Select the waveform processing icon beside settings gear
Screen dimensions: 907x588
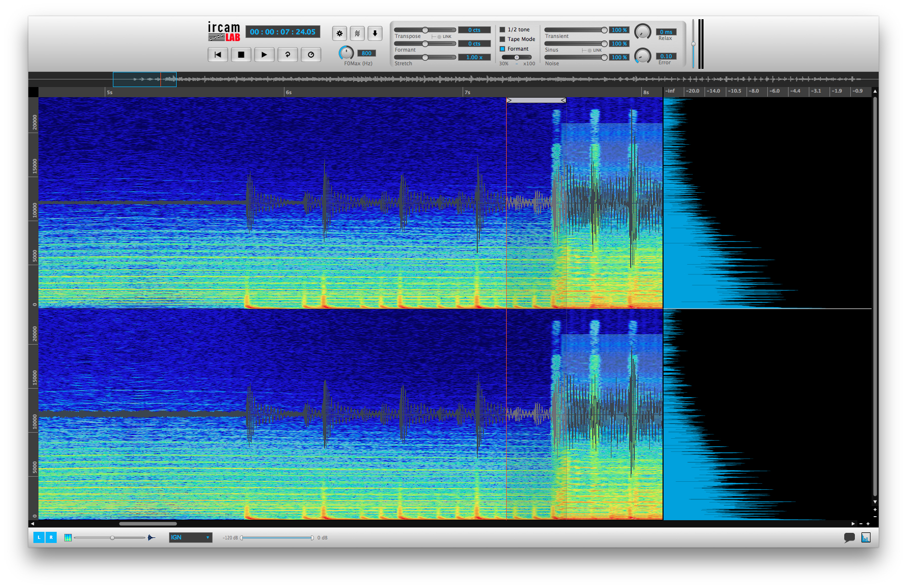pyautogui.click(x=357, y=33)
